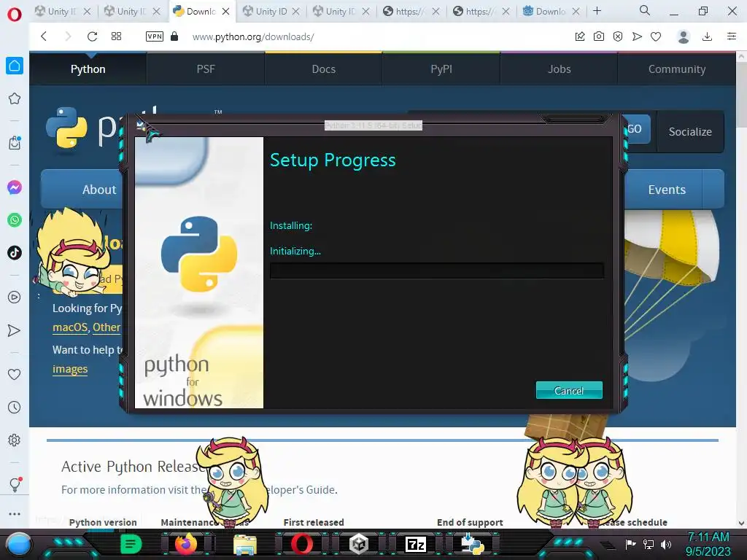Open the speed dial grid button
Screen dimensions: 747x560
[116, 36]
